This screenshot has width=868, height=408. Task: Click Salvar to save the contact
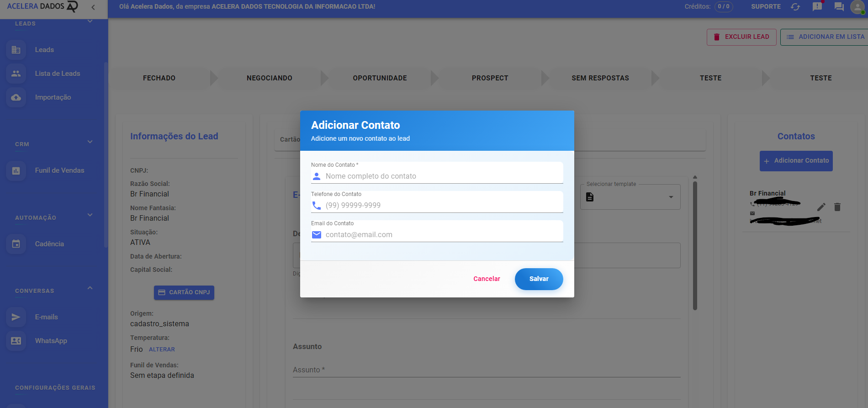coord(539,279)
